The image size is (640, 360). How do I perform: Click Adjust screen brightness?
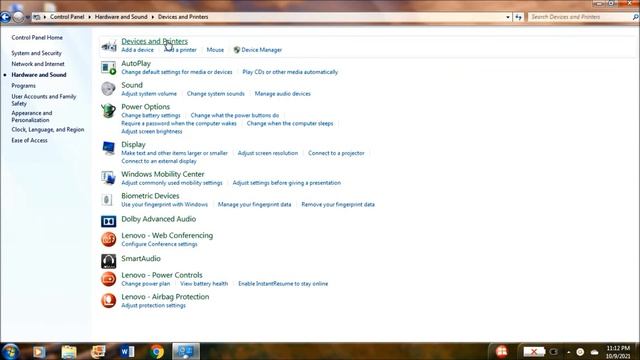pyautogui.click(x=151, y=131)
